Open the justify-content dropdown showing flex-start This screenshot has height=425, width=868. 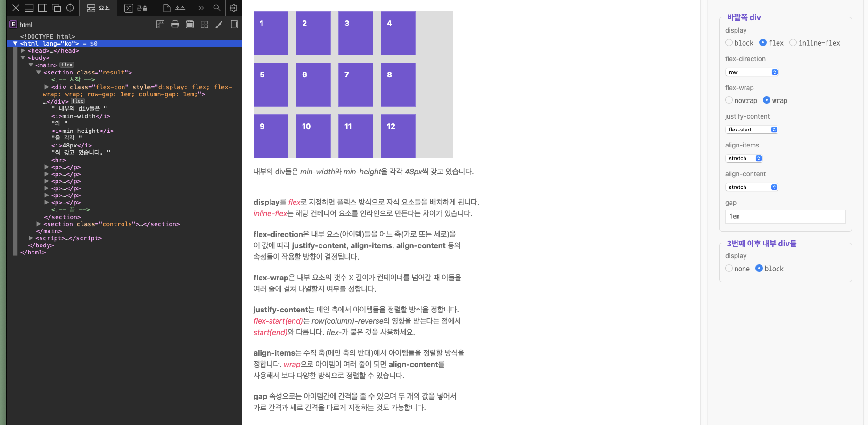pos(752,130)
